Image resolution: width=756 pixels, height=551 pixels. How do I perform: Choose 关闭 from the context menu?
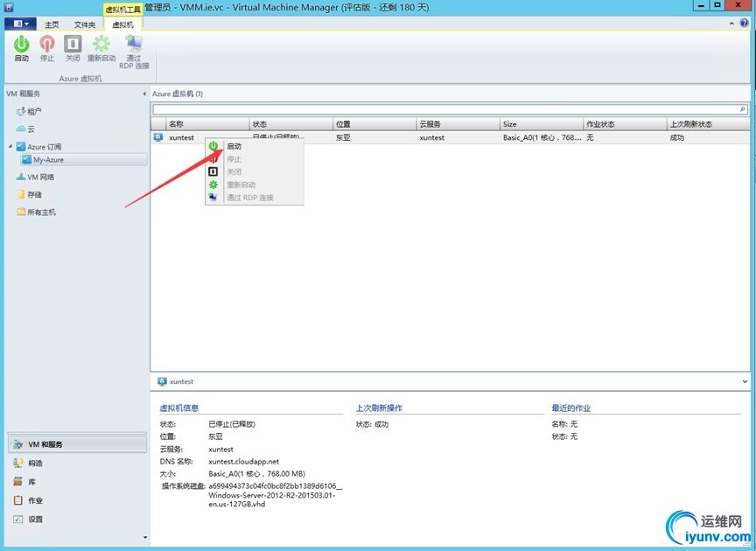(255, 171)
